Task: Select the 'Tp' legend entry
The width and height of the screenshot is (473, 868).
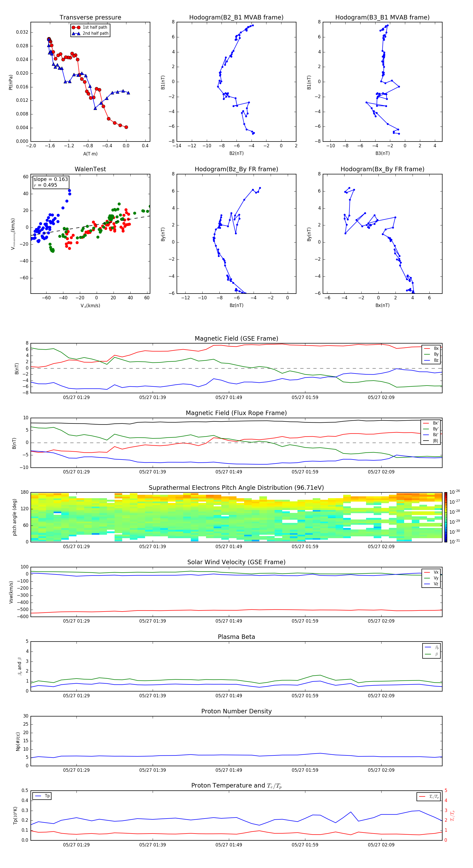Action: click(42, 796)
